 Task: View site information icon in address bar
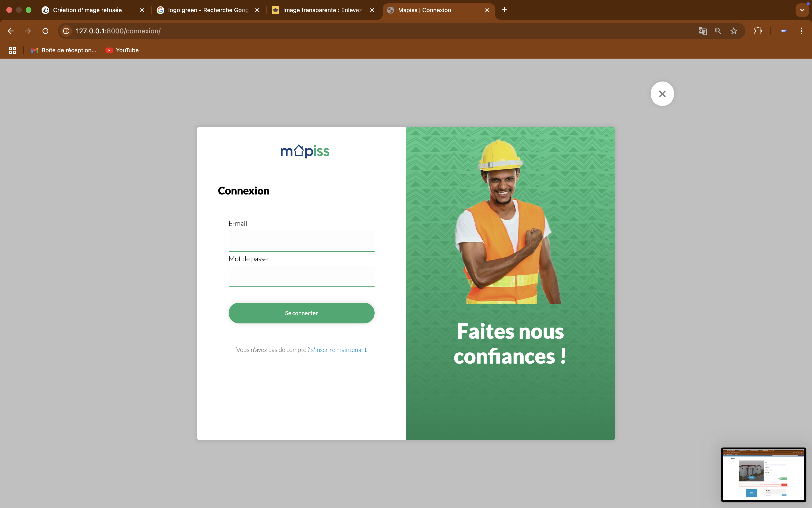click(x=66, y=31)
